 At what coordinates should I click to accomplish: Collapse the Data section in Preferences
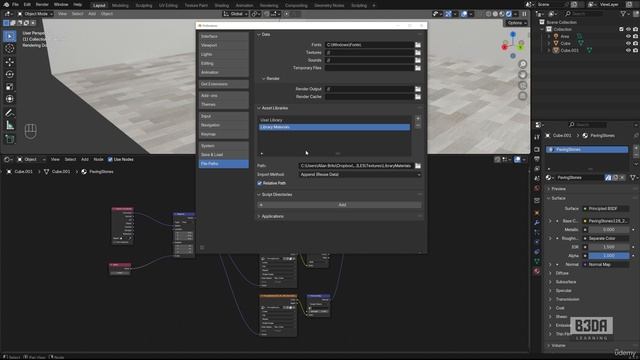pyautogui.click(x=259, y=35)
